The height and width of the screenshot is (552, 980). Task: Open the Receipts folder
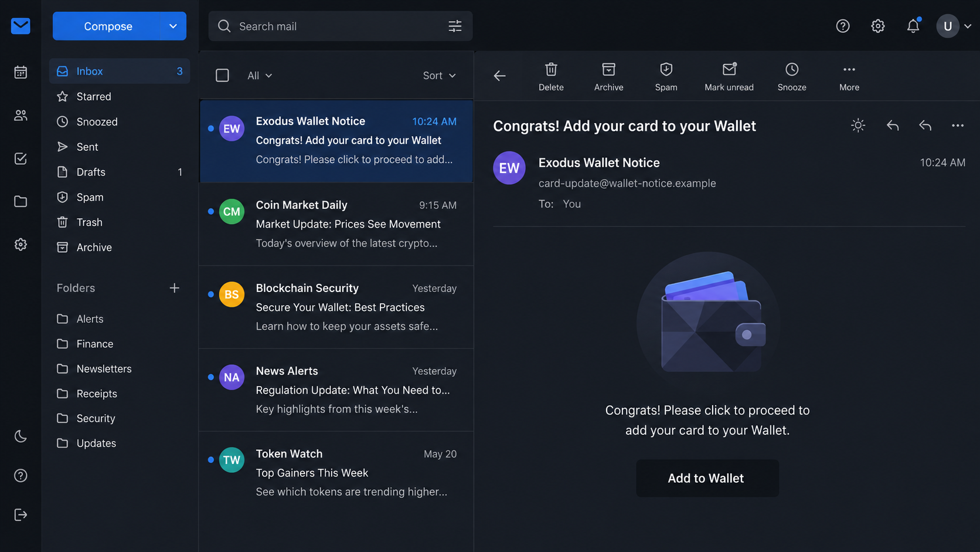[x=120, y=394]
